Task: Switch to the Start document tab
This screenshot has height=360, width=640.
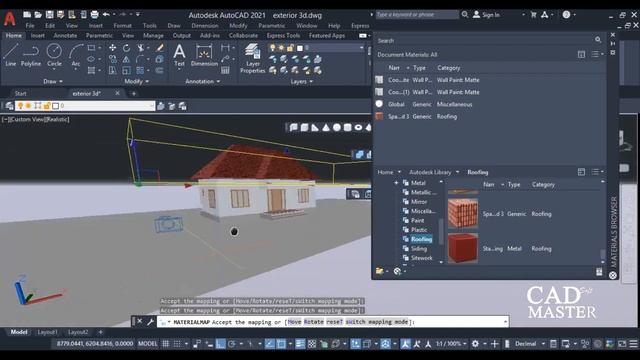Action: 20,93
